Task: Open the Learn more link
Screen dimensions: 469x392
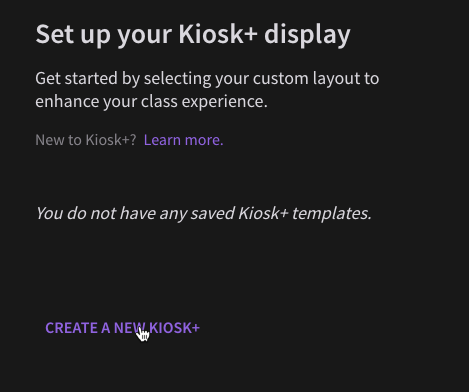Action: (x=184, y=140)
